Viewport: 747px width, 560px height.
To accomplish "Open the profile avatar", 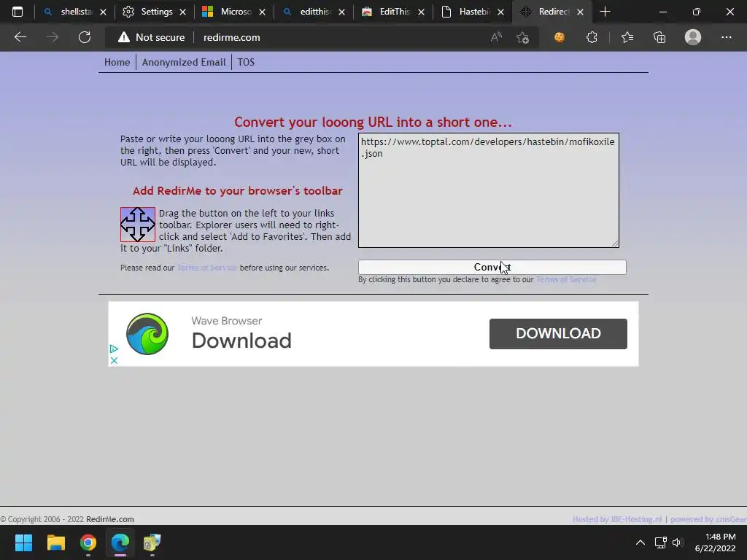I will (693, 37).
